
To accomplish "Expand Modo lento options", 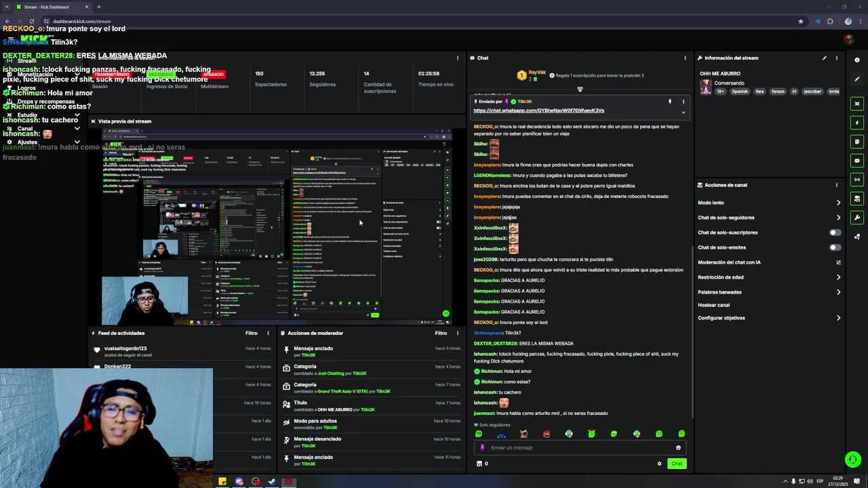I will [838, 203].
